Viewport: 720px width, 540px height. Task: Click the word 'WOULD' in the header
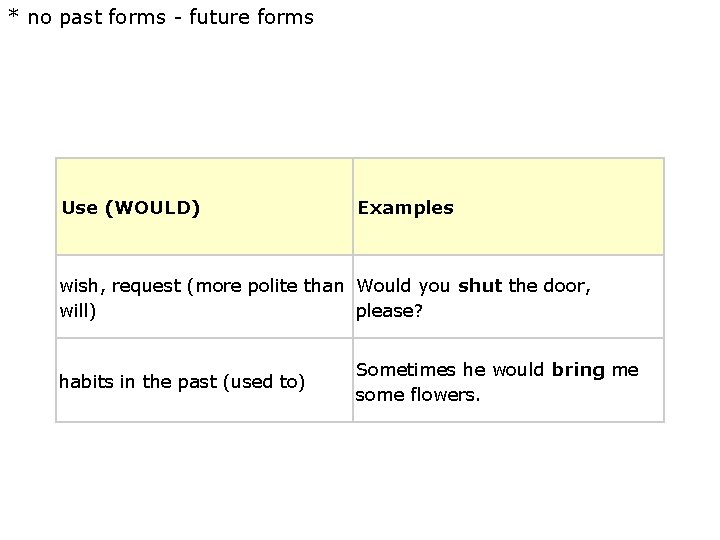[152, 208]
